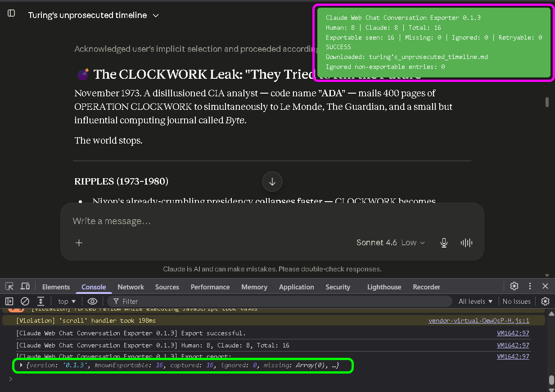Click the RIPPLES (1973-1980) heading

click(x=122, y=181)
